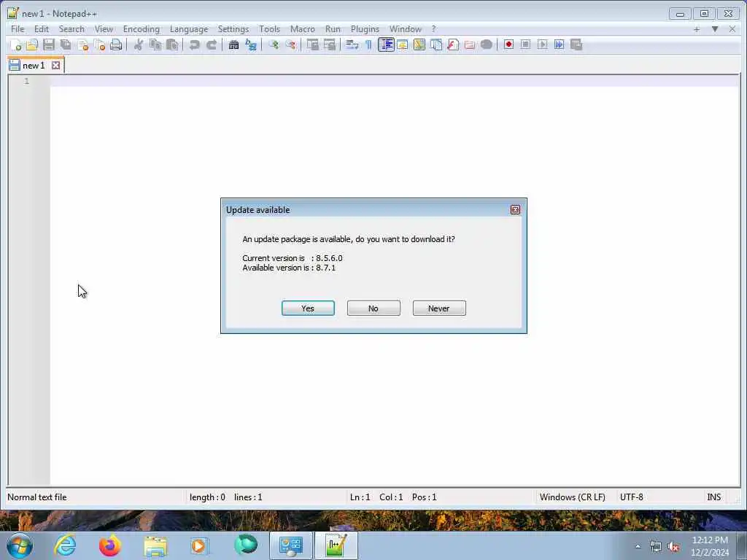Open the Windows Start button

pyautogui.click(x=20, y=545)
